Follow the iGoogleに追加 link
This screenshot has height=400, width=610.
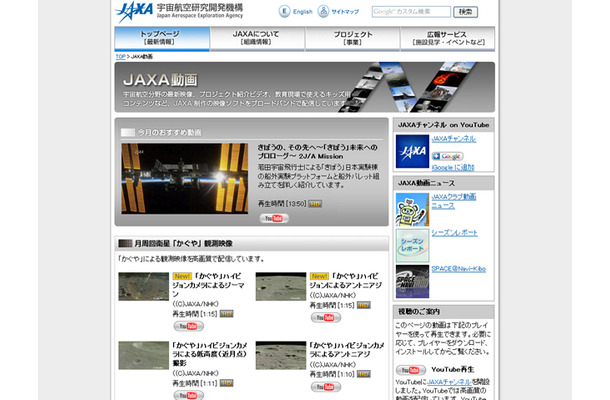click(x=453, y=167)
